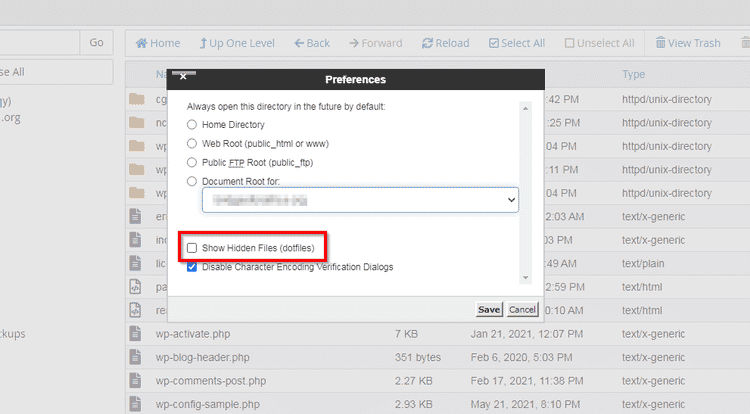Enable Show Hidden Files (dotfiles) checkbox
The width and height of the screenshot is (750, 414).
click(192, 247)
